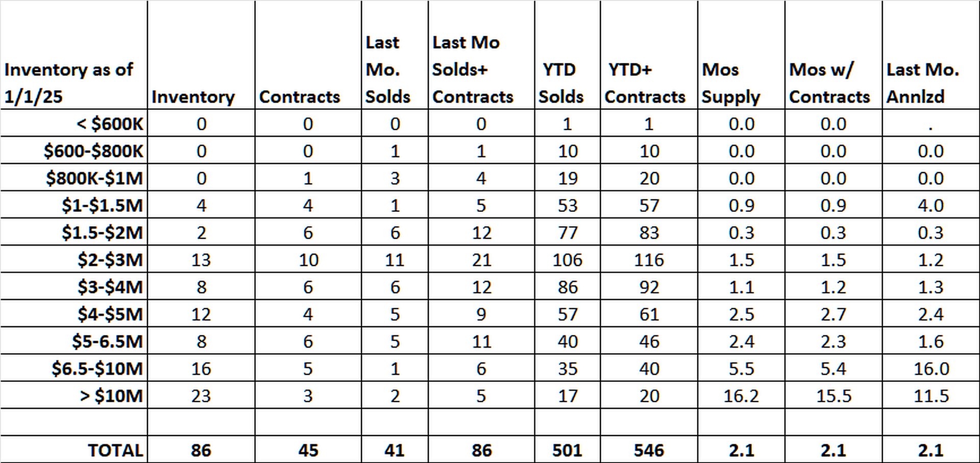Viewport: 980px width, 463px height.
Task: Click the inventory value 23 cell
Action: click(x=201, y=395)
